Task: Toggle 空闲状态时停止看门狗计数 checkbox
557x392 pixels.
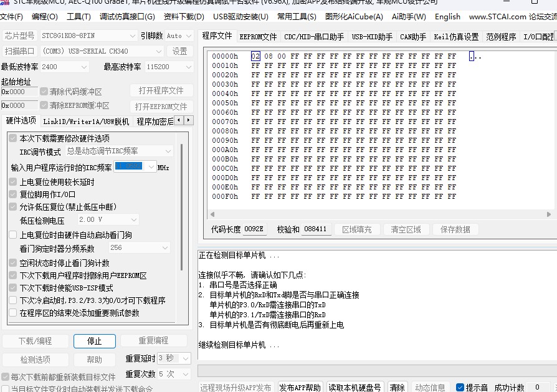Action: tap(13, 262)
